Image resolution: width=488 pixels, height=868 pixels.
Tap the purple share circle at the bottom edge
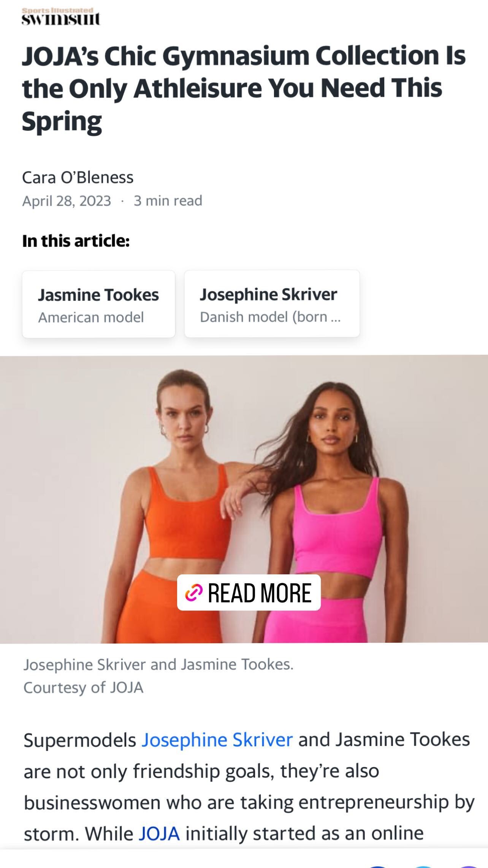470,866
